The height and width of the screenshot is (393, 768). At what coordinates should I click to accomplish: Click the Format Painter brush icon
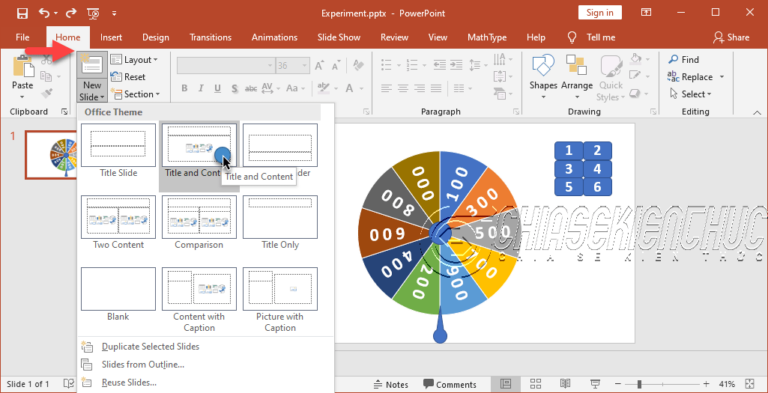[x=47, y=93]
